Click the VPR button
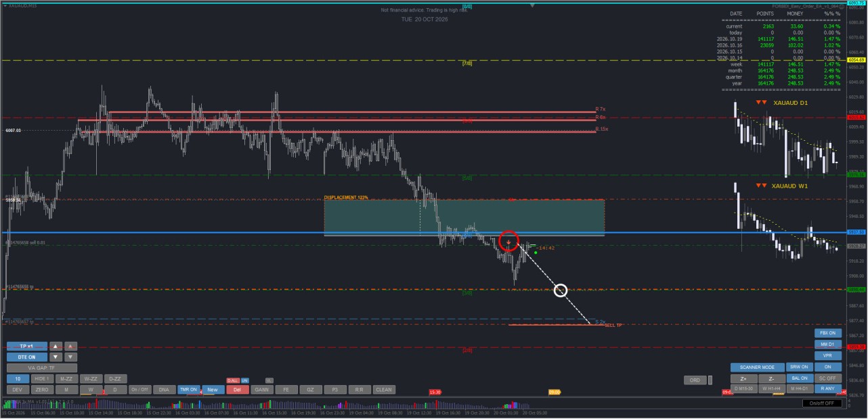 click(x=827, y=355)
